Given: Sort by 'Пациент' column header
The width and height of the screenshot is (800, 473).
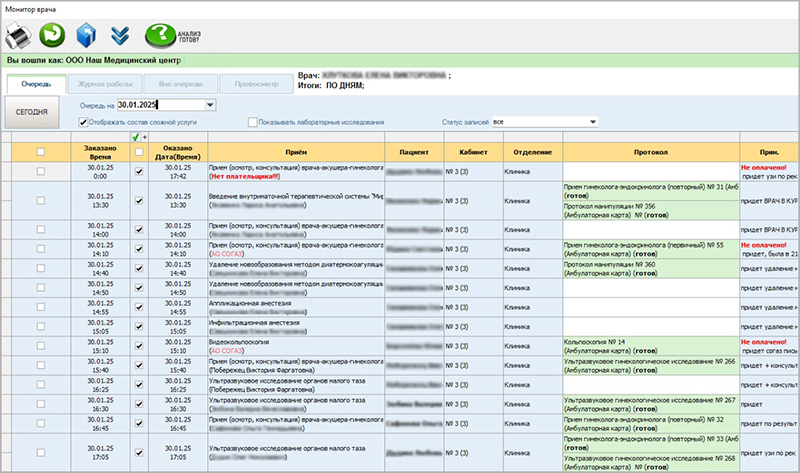Looking at the screenshot, I should coord(415,151).
